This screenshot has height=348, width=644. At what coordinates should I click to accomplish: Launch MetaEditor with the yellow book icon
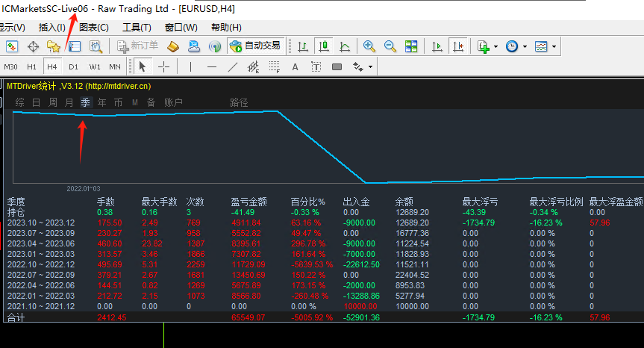[x=173, y=46]
